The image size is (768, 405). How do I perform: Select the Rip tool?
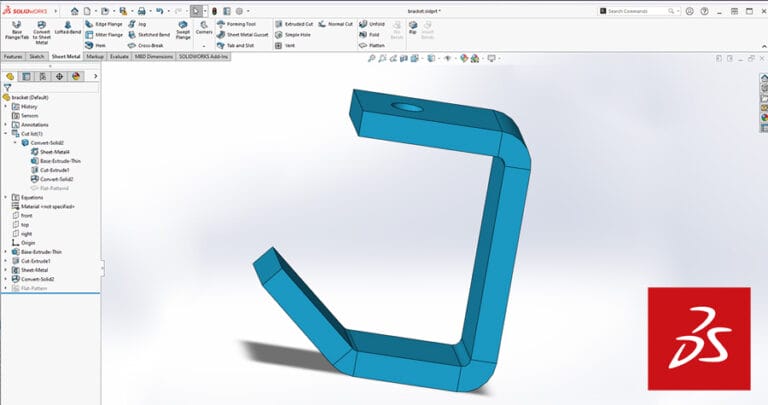click(412, 27)
